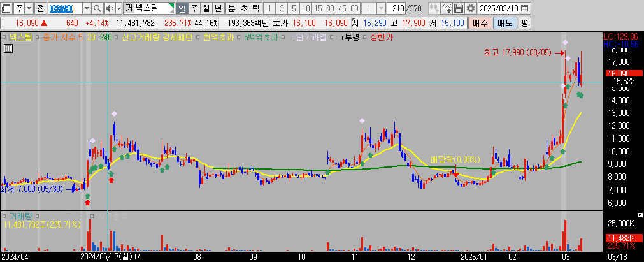644x262 pixels.
Task: Click the 20 moving average period label
Action: tap(90, 38)
